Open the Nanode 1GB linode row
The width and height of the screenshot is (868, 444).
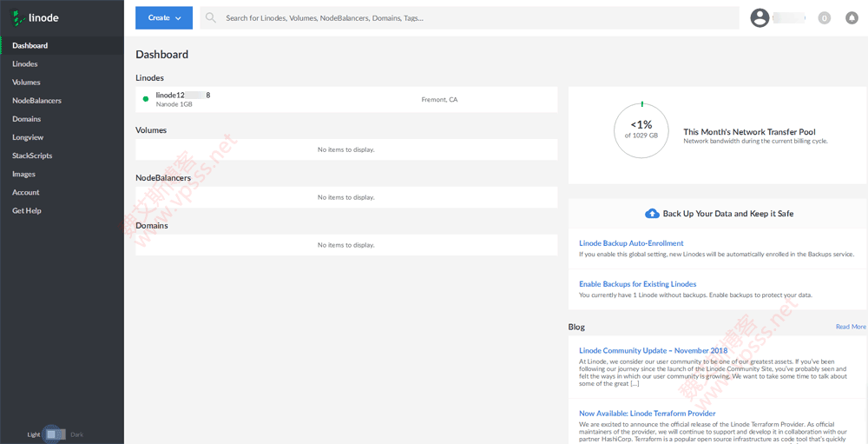pyautogui.click(x=345, y=99)
